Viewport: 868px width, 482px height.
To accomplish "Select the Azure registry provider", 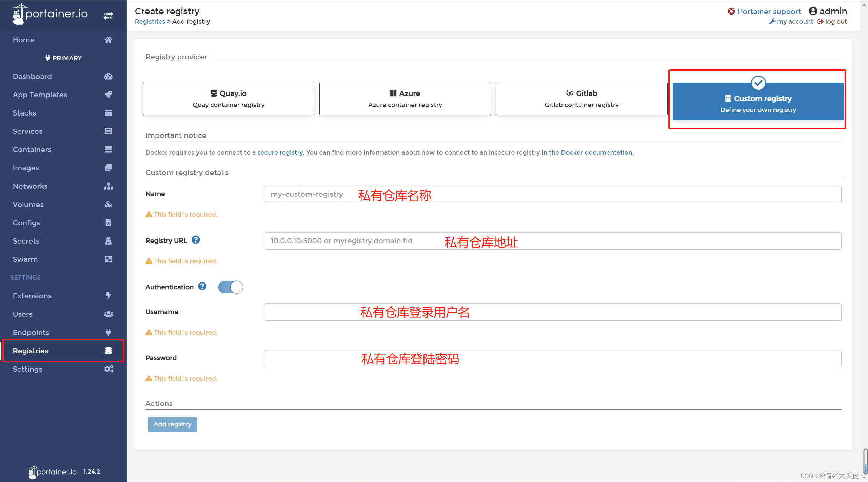I will pyautogui.click(x=405, y=99).
